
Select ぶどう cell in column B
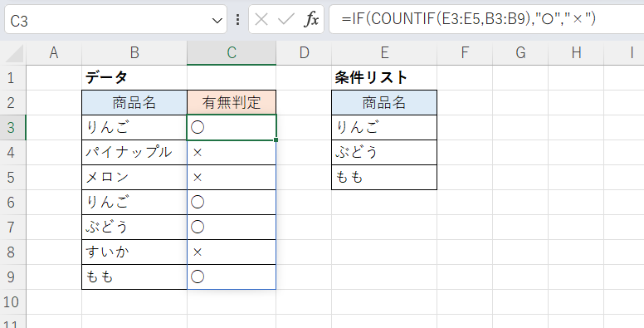pyautogui.click(x=134, y=227)
